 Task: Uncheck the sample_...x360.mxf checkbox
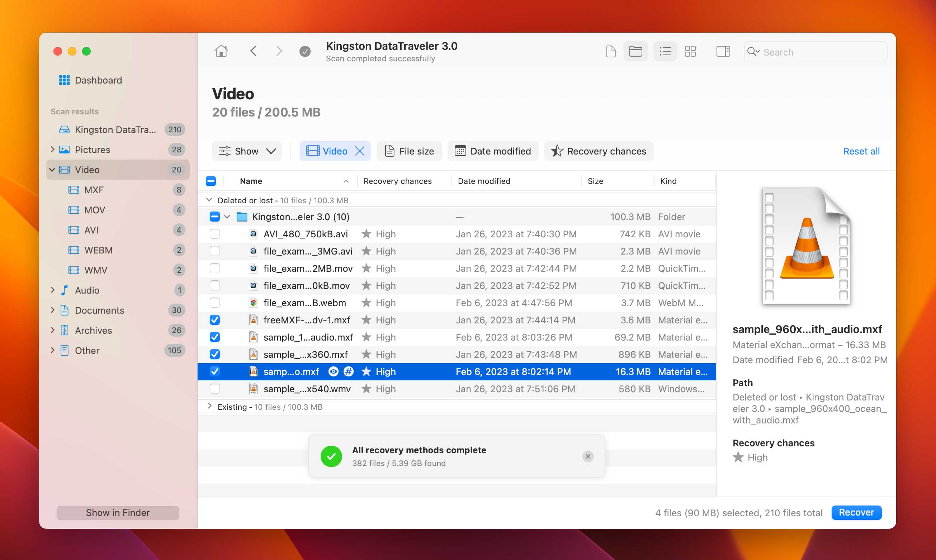point(215,354)
